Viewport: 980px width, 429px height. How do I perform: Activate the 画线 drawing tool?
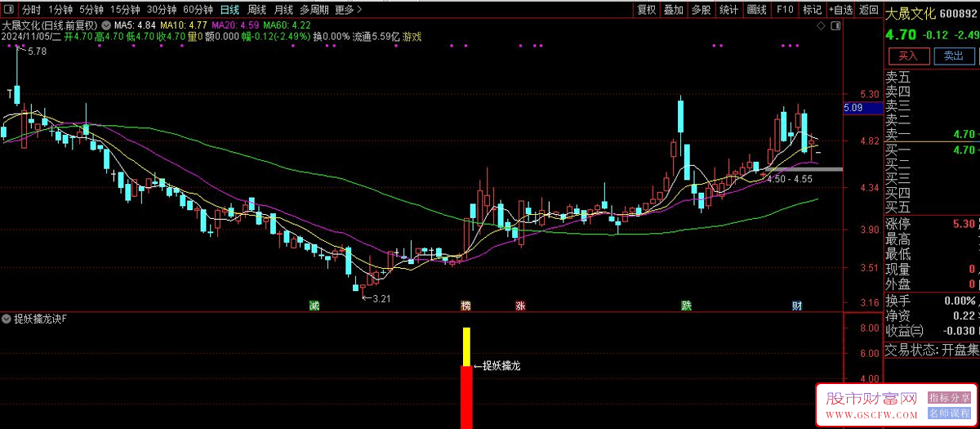[757, 10]
